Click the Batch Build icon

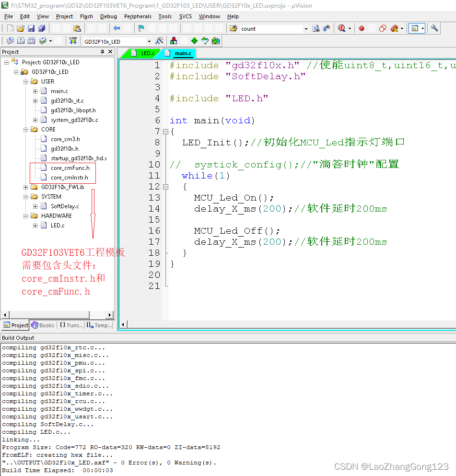pos(43,41)
